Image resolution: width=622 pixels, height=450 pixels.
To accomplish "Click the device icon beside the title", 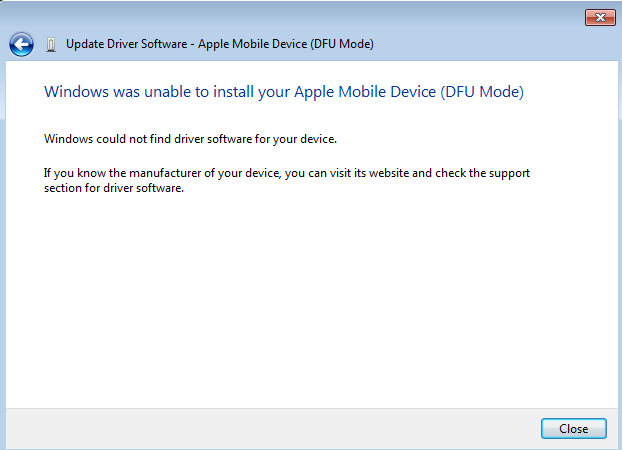I will point(51,44).
